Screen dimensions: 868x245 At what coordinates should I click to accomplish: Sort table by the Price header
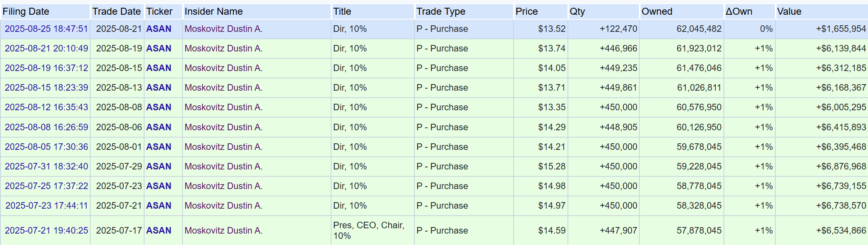526,11
